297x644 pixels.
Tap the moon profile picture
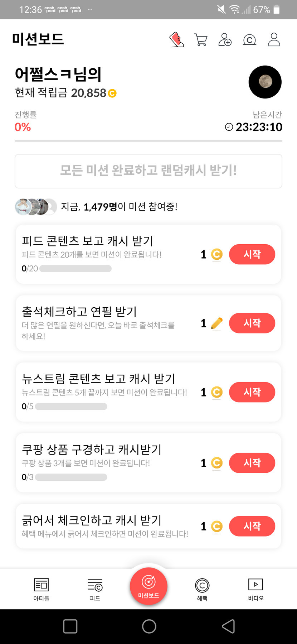click(x=265, y=82)
